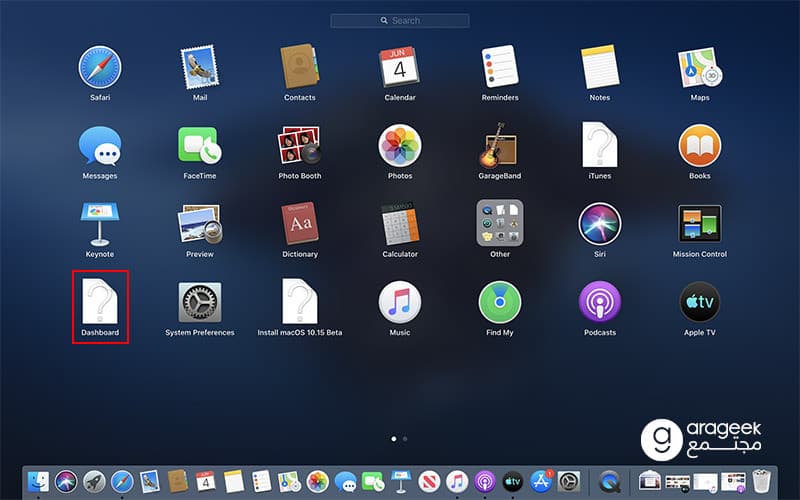Launch GarageBand from the grid
800x500 pixels.
[500, 146]
